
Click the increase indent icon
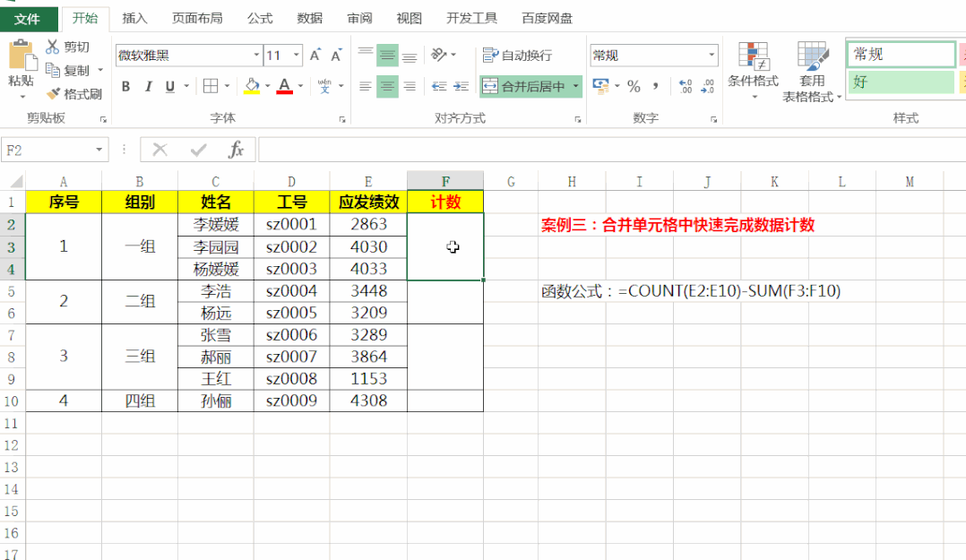[461, 86]
